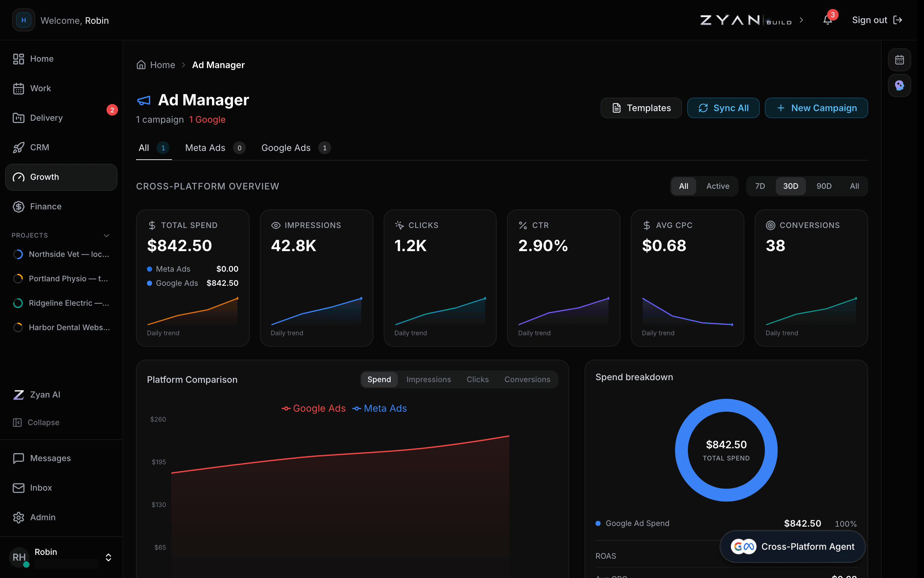The image size is (924, 578).
Task: Click the Collapse sidebar icon
Action: pyautogui.click(x=17, y=422)
